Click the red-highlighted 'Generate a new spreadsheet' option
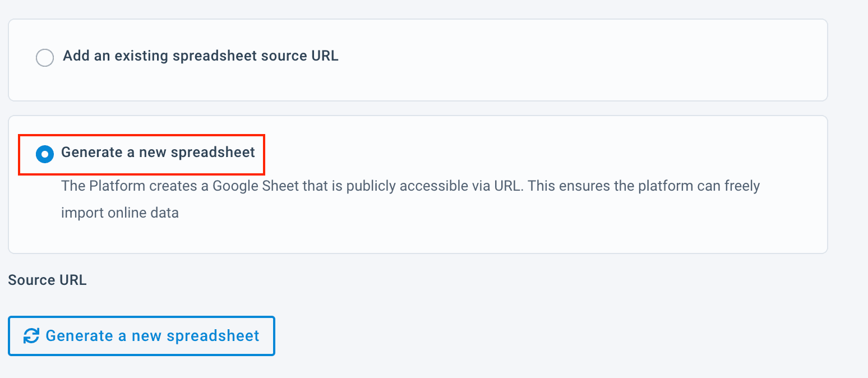Image resolution: width=868 pixels, height=378 pixels. tap(141, 154)
